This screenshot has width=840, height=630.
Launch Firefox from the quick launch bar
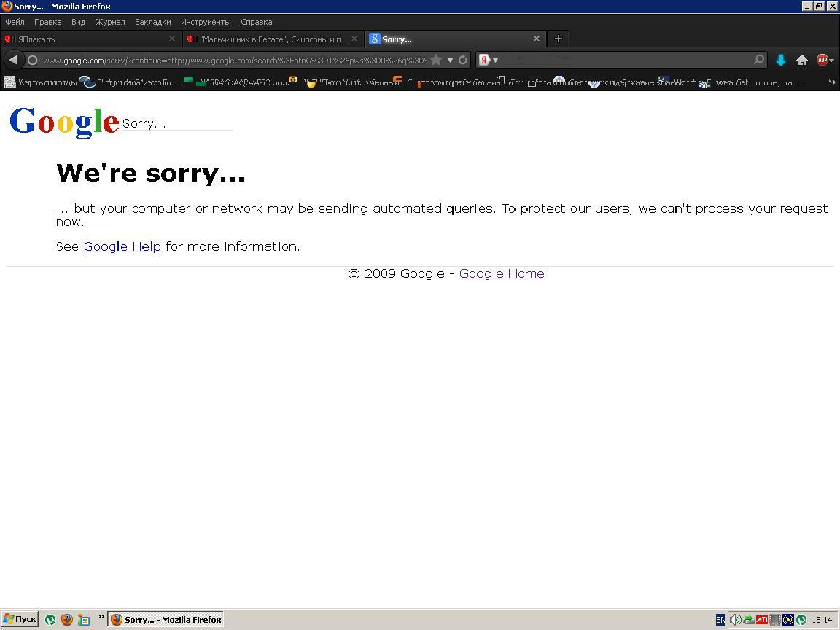(67, 620)
